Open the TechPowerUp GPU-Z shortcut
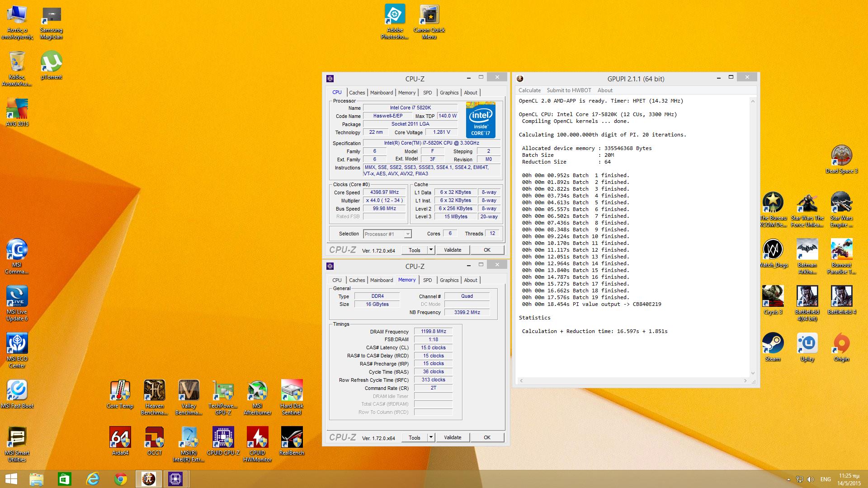868x488 pixels. 223,398
